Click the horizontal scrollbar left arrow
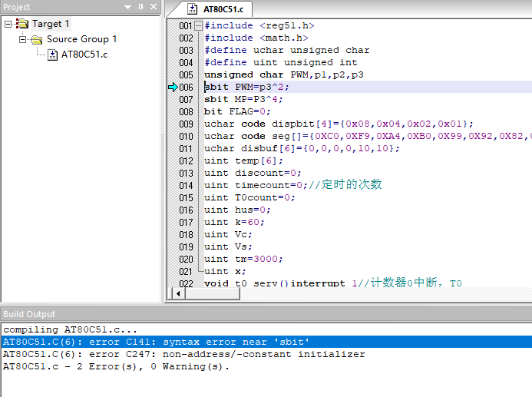This screenshot has width=532, height=397. tap(178, 294)
